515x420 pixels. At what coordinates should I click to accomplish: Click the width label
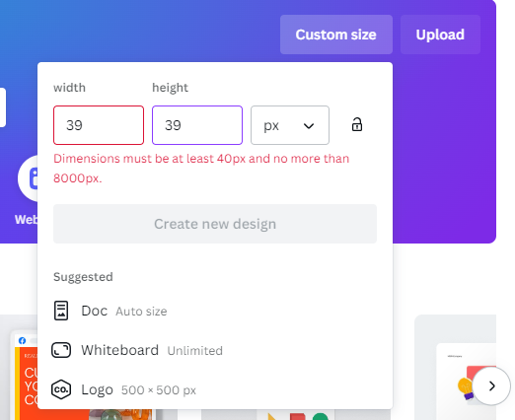tap(69, 88)
